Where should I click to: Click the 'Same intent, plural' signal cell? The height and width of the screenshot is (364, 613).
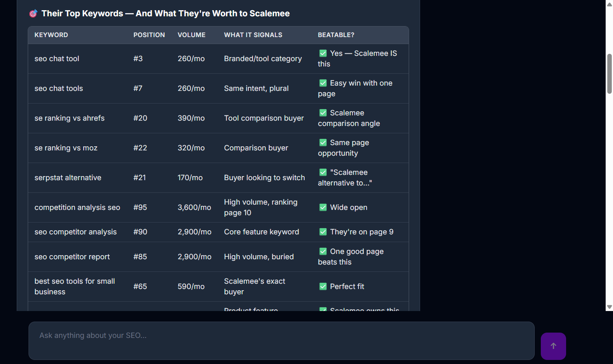click(x=257, y=88)
